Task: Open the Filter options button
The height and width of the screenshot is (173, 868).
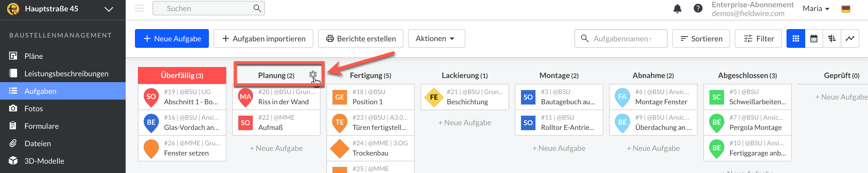Action: click(x=758, y=39)
